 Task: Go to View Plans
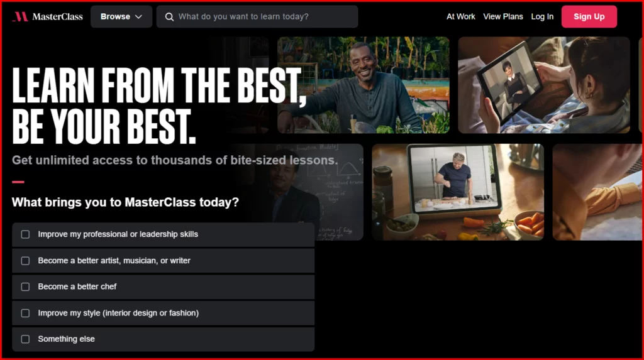[502, 16]
